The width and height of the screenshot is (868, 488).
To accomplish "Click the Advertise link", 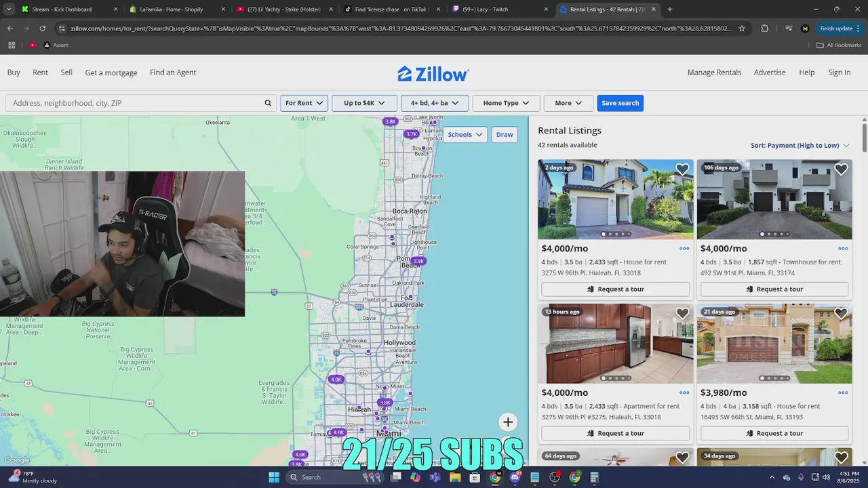I will 770,73.
